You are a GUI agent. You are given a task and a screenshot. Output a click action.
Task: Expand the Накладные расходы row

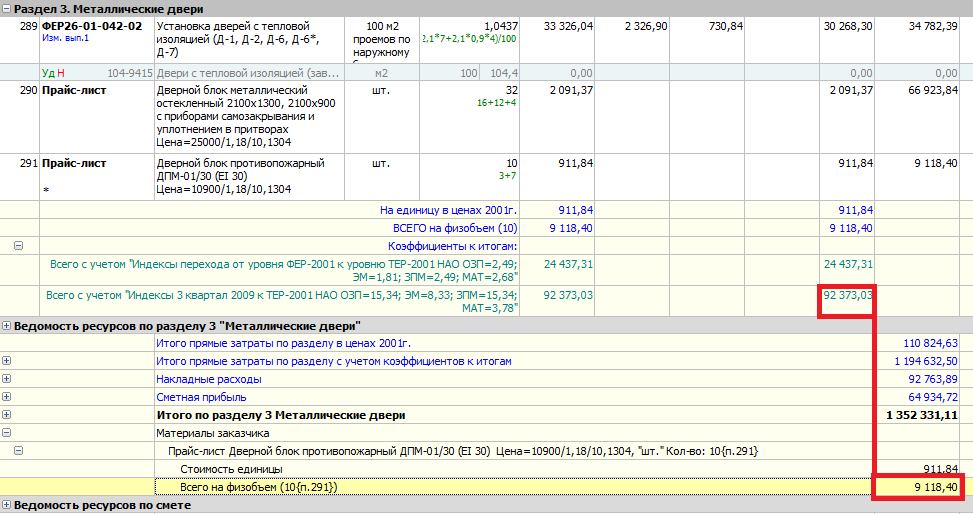coord(7,379)
